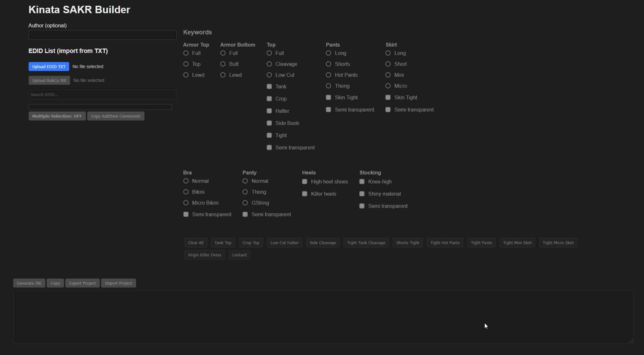Enable Semi transparent under Skirt
Screen dimensions: 644x355
coord(388,110)
